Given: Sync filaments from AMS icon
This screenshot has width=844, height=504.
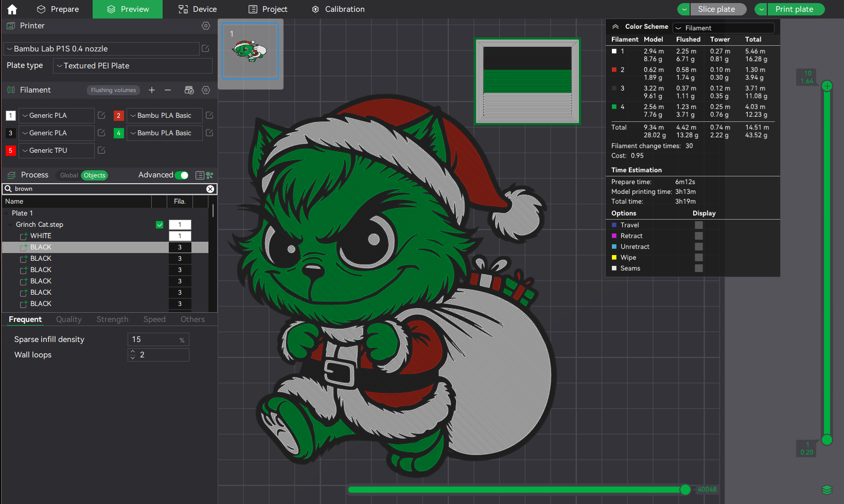Looking at the screenshot, I should tap(189, 90).
